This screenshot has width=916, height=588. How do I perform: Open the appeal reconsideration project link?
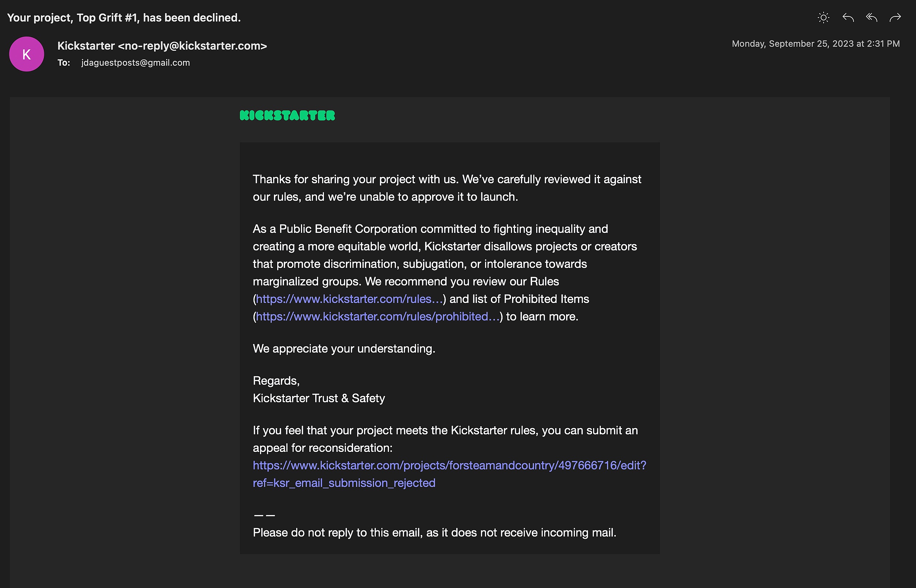(x=449, y=465)
